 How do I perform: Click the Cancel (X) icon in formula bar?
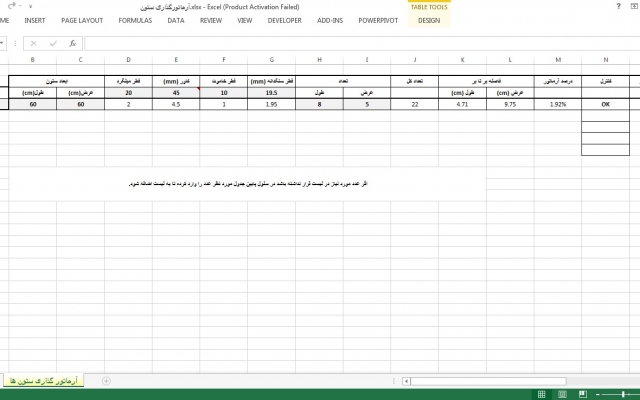click(x=33, y=43)
